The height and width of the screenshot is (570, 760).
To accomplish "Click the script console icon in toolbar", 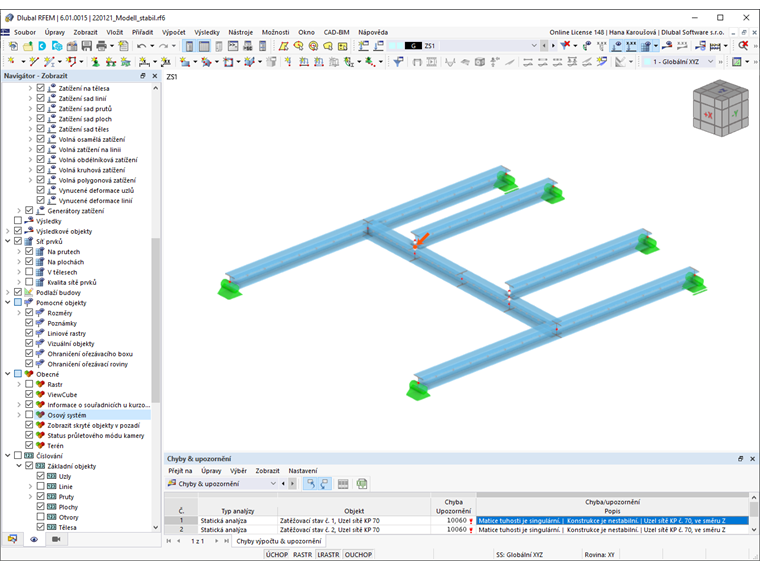I will (233, 46).
